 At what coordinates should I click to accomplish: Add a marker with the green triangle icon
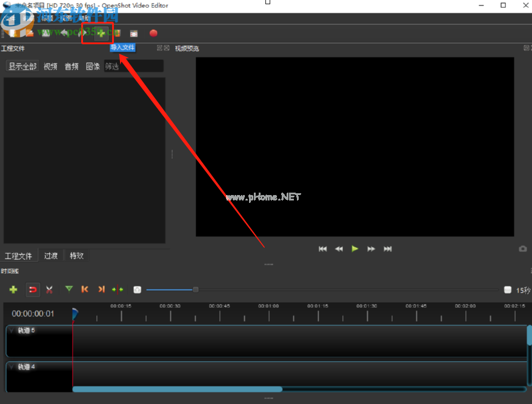(x=69, y=290)
